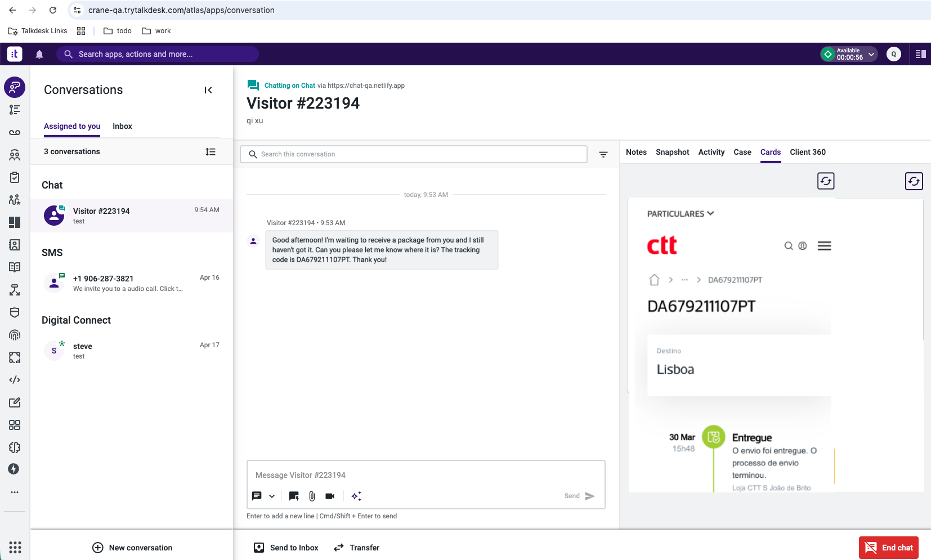Image resolution: width=931 pixels, height=560 pixels.
Task: Open canned responses quick-reply icon
Action: point(293,496)
